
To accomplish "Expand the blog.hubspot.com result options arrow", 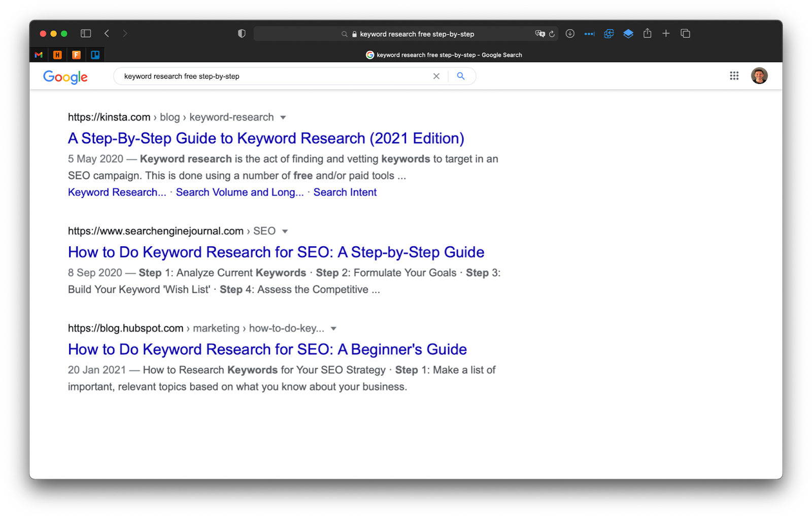I will click(333, 329).
